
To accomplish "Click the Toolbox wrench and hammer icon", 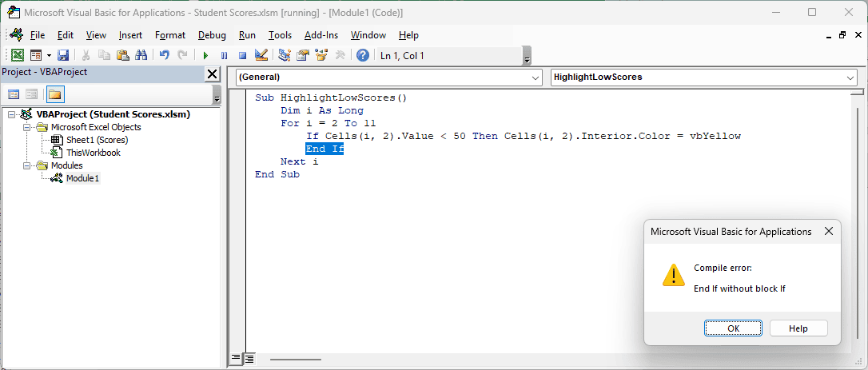I will point(340,55).
